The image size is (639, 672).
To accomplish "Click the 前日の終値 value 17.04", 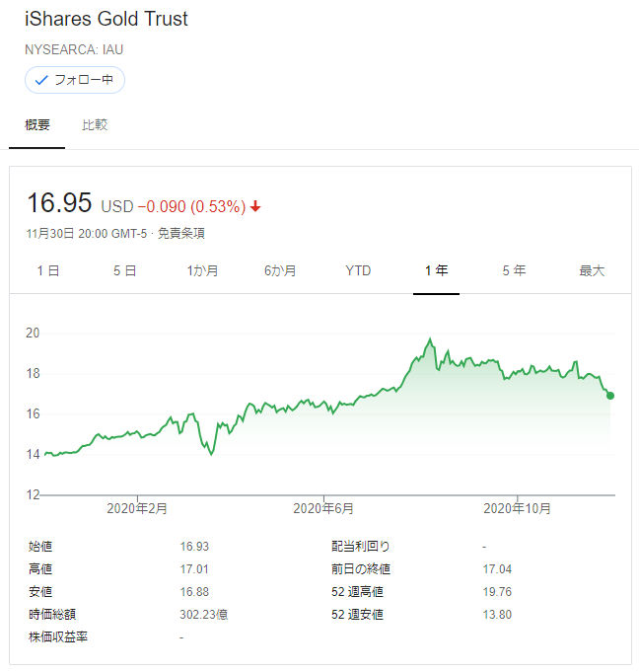I will (x=497, y=569).
